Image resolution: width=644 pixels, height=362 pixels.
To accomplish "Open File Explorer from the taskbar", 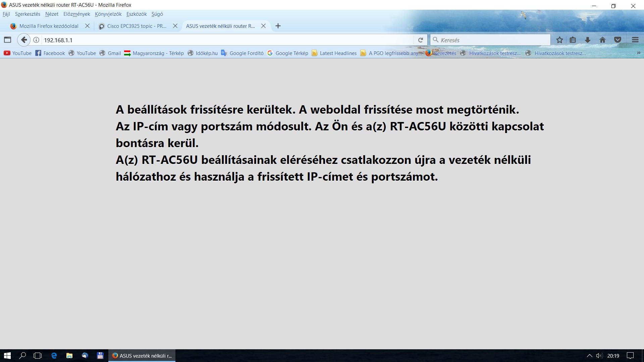I will (x=69, y=356).
